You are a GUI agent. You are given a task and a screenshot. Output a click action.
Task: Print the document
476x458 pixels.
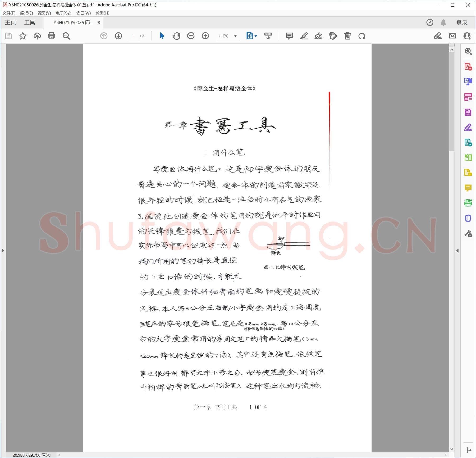click(x=52, y=36)
